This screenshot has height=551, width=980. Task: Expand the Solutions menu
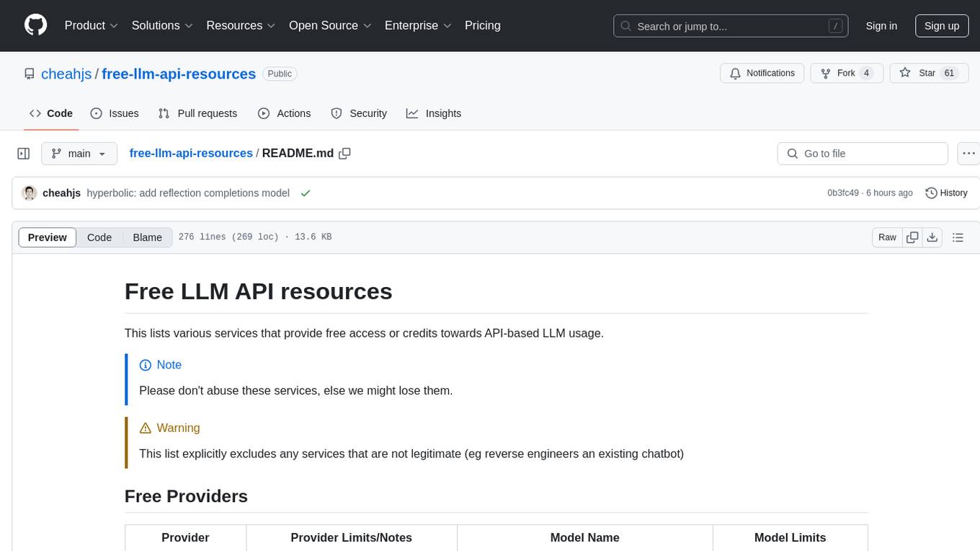click(x=162, y=25)
